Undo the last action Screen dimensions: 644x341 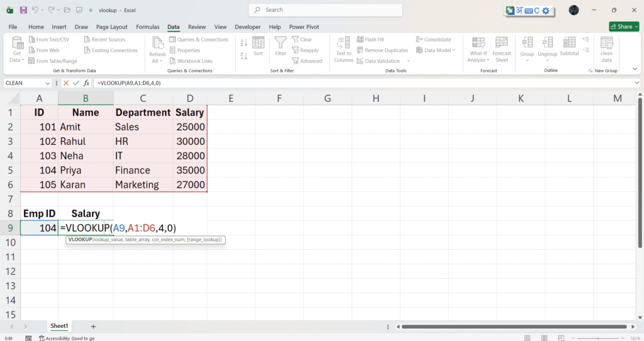pos(35,10)
